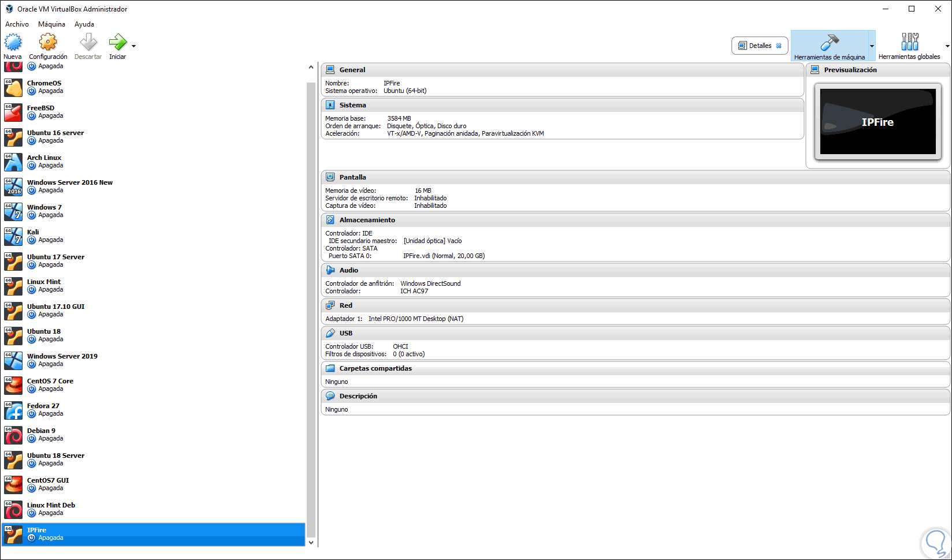
Task: Open the Pantalla section header
Action: click(x=635, y=177)
